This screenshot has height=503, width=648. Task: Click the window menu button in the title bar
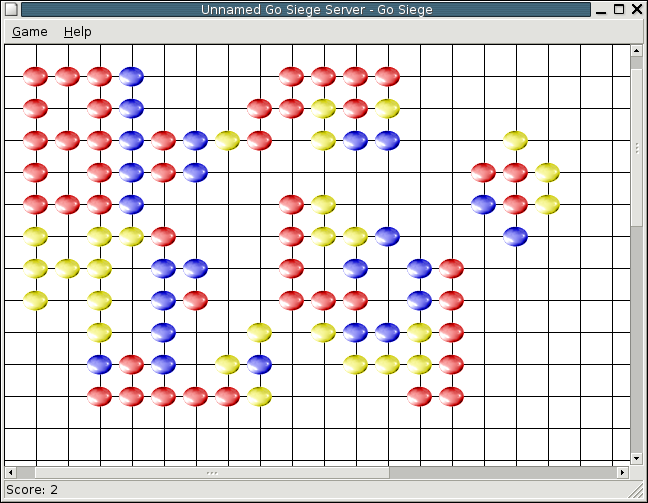(x=10, y=10)
